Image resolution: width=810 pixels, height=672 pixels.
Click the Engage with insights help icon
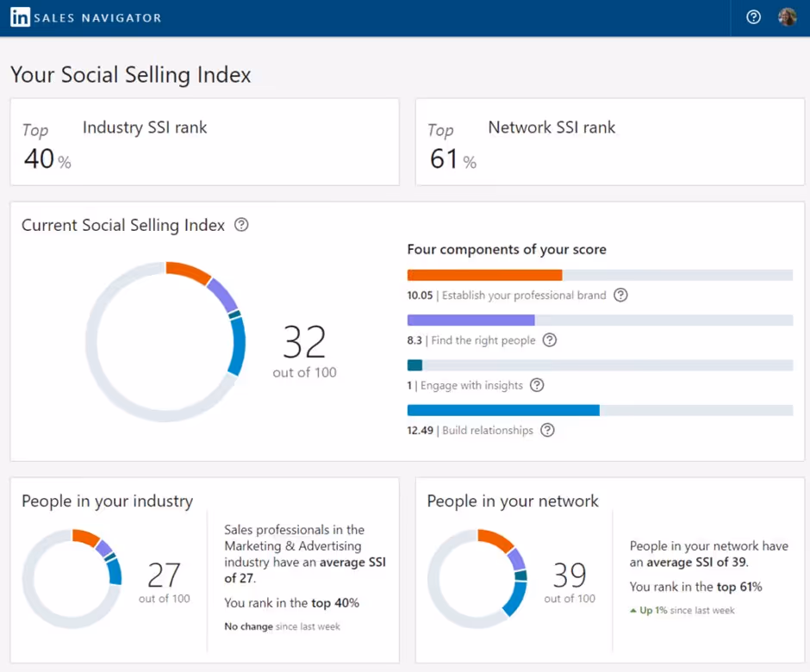[x=536, y=385]
